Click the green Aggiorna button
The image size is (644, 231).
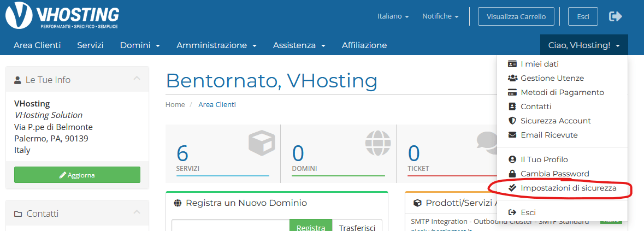coord(77,175)
